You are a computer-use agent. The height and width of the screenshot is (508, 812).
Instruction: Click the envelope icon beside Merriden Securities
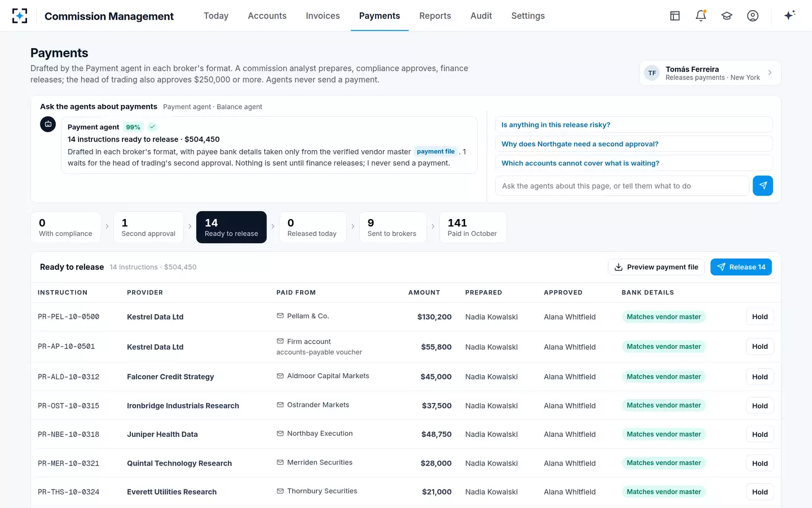pyautogui.click(x=280, y=462)
